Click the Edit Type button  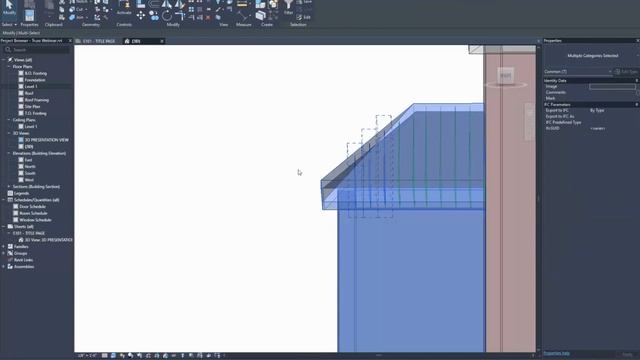(627, 71)
